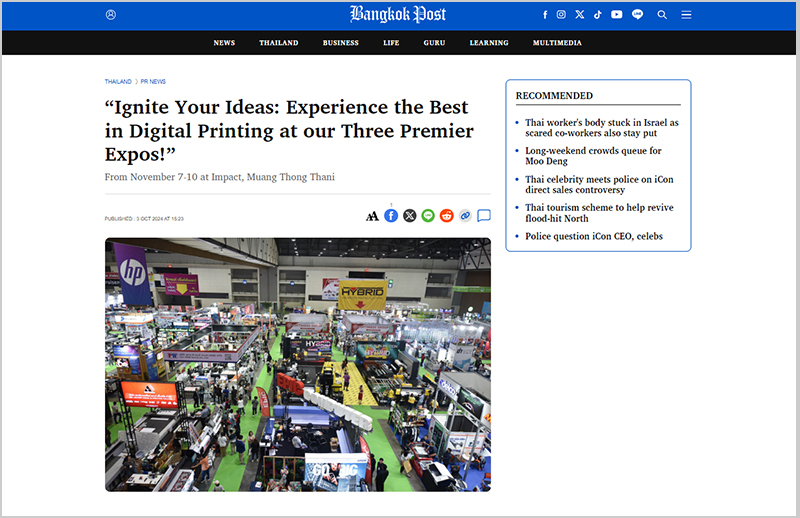Open the search magnifier icon
800x518 pixels.
[662, 15]
